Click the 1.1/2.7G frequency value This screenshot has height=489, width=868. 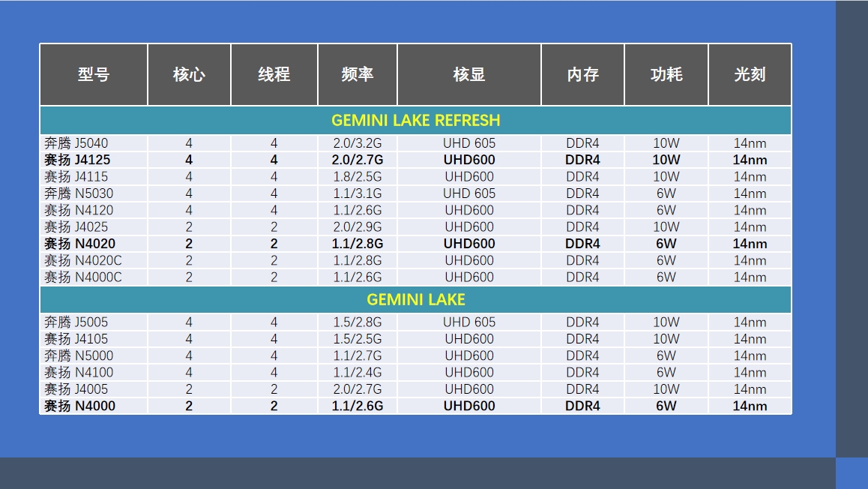tap(357, 355)
